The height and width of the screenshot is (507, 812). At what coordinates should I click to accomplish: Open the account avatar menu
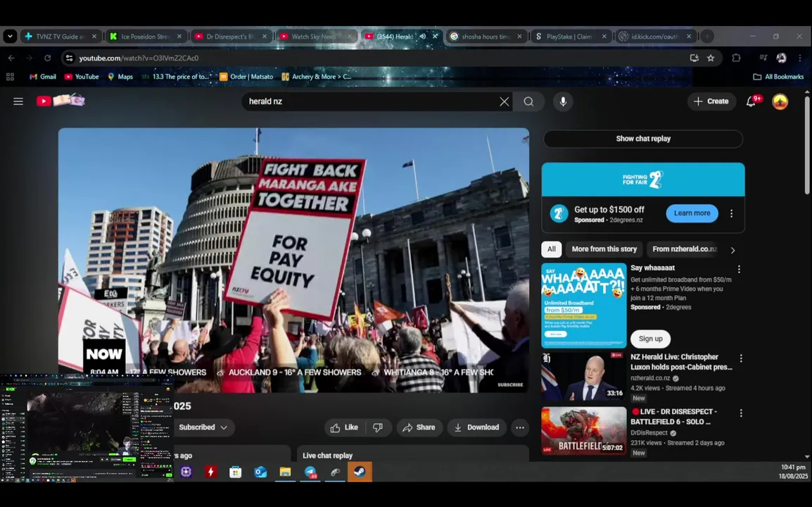[x=780, y=101]
